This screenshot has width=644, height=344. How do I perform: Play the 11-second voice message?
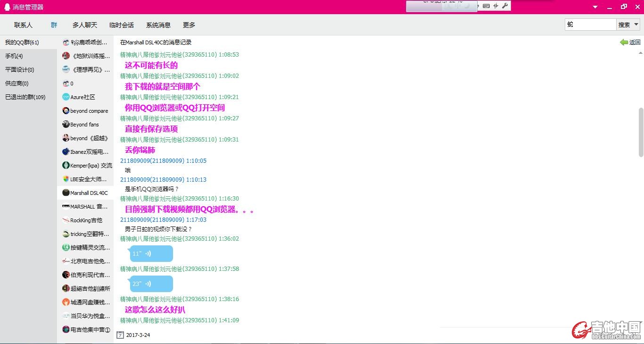coord(151,254)
